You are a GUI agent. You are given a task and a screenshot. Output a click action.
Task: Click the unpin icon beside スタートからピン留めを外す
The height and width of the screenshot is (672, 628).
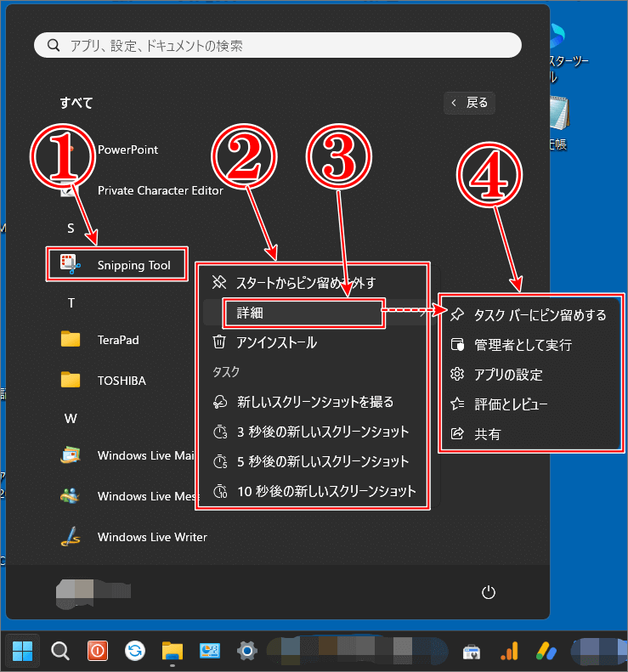pyautogui.click(x=219, y=282)
